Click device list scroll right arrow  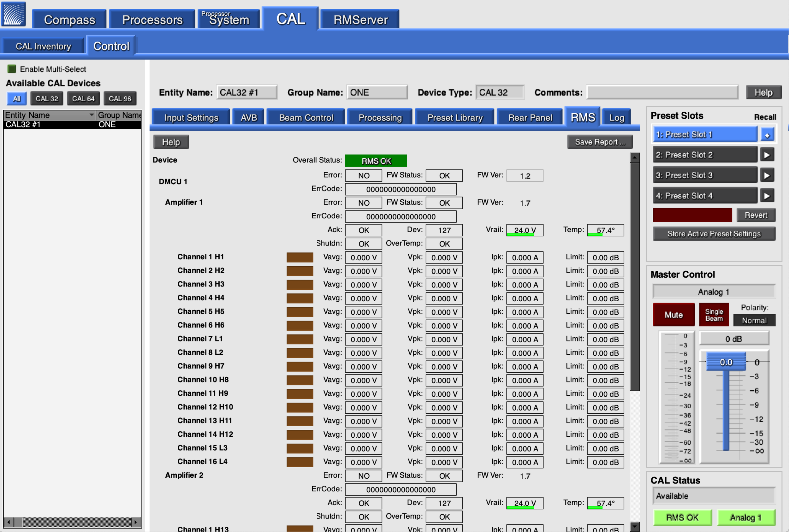[136, 522]
